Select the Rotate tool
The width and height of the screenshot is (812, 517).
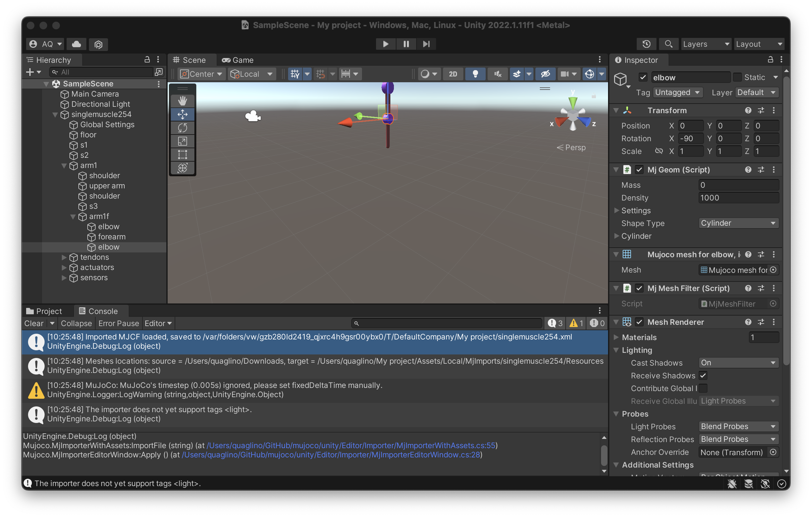(x=182, y=128)
